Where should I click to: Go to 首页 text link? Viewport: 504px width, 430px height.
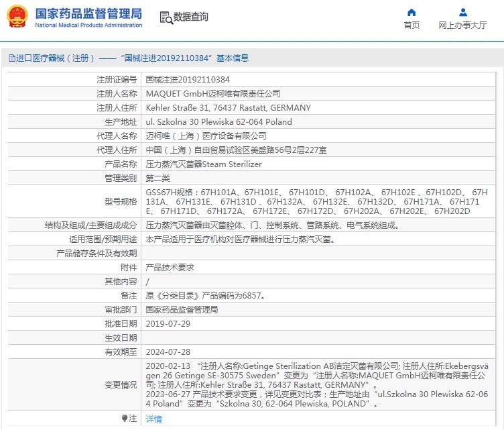coord(412,25)
